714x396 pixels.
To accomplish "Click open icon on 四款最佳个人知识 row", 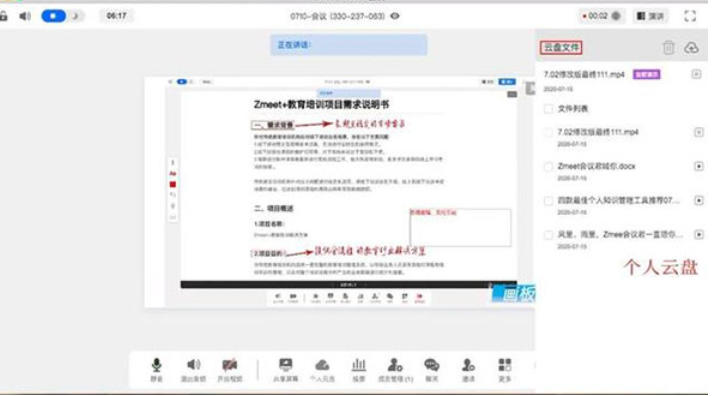I will [x=699, y=200].
